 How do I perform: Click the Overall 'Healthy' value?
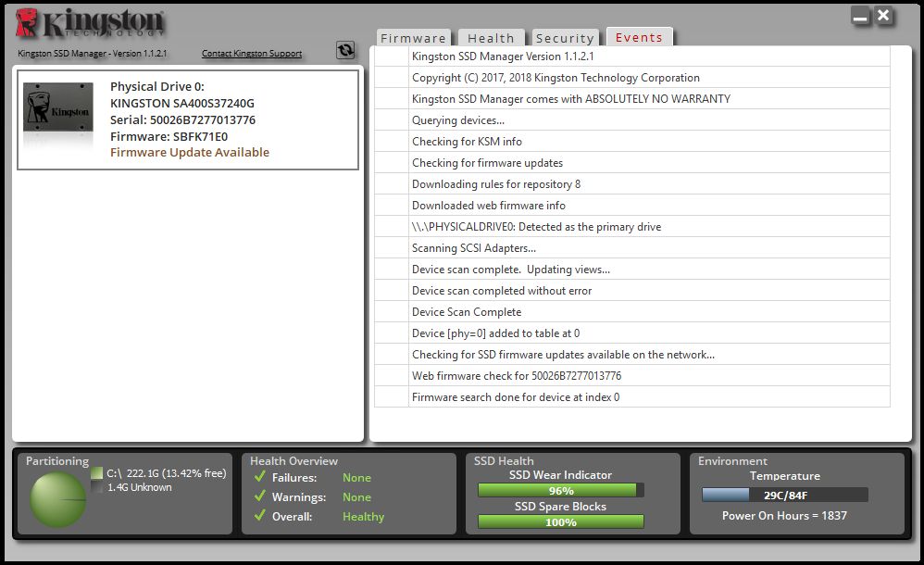(x=363, y=516)
